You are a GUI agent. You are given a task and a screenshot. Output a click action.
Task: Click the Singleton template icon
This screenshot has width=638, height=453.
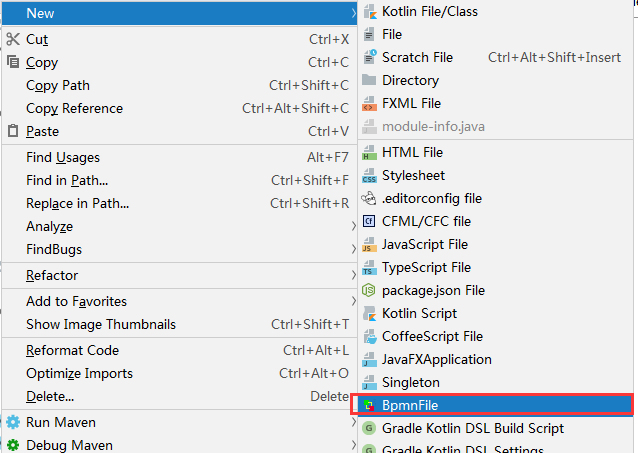pyautogui.click(x=369, y=383)
